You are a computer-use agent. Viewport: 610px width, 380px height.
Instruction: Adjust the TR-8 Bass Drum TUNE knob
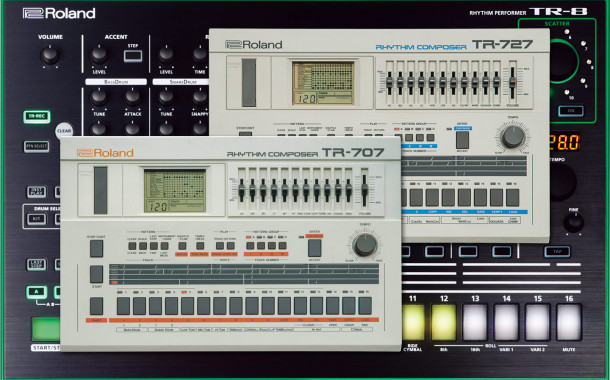(x=99, y=97)
